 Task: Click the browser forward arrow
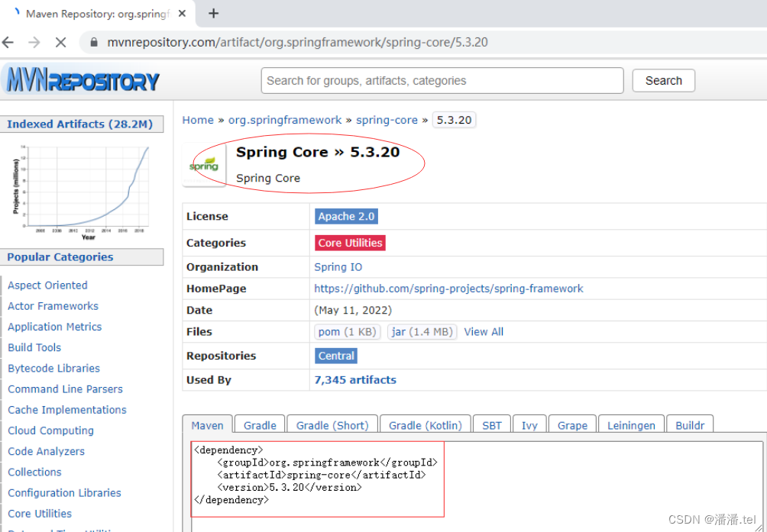point(34,43)
